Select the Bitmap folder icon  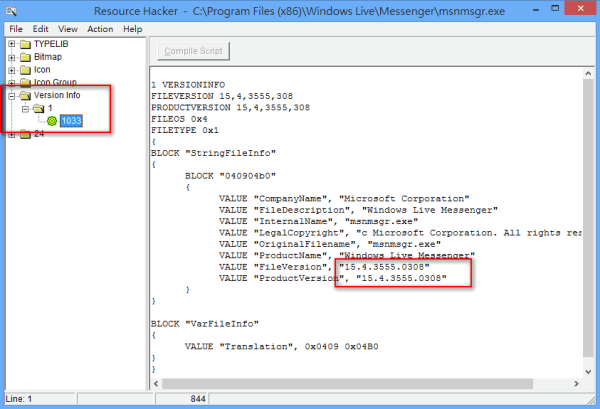coord(25,57)
